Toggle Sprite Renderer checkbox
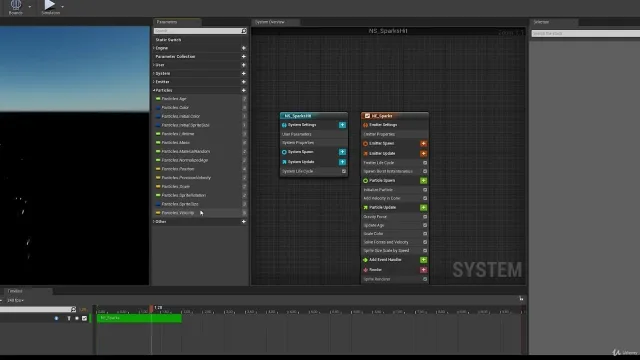The image size is (640, 360). pyautogui.click(x=425, y=279)
